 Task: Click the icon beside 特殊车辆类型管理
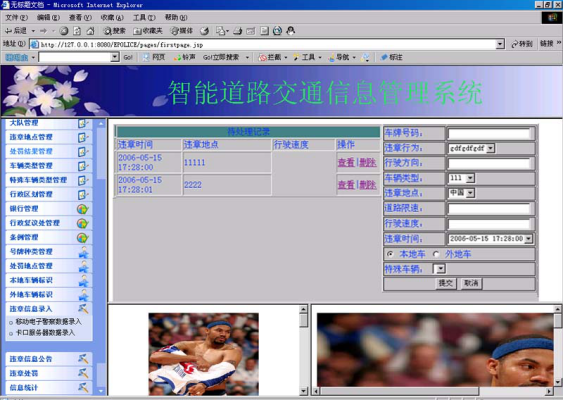(83, 180)
